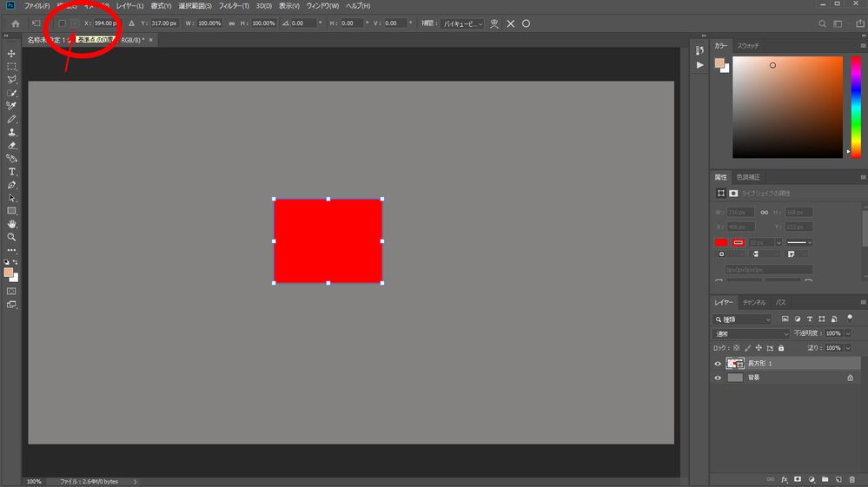
Task: Open the ウィンドウ(W) menu
Action: point(322,5)
